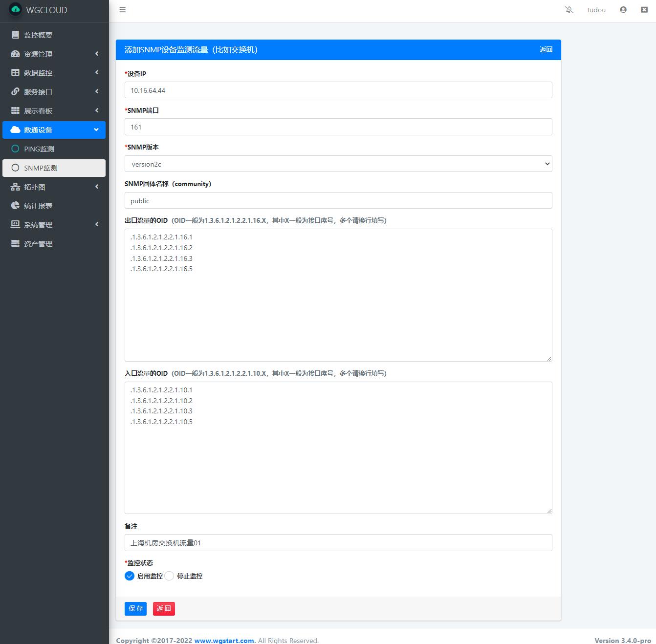Select the 停止监控 radio button

[169, 576]
